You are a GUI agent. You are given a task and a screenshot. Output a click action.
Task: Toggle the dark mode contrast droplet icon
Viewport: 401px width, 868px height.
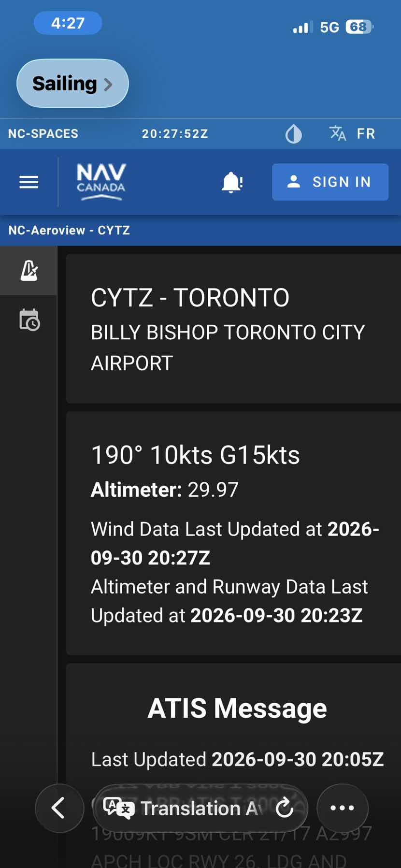pyautogui.click(x=293, y=134)
